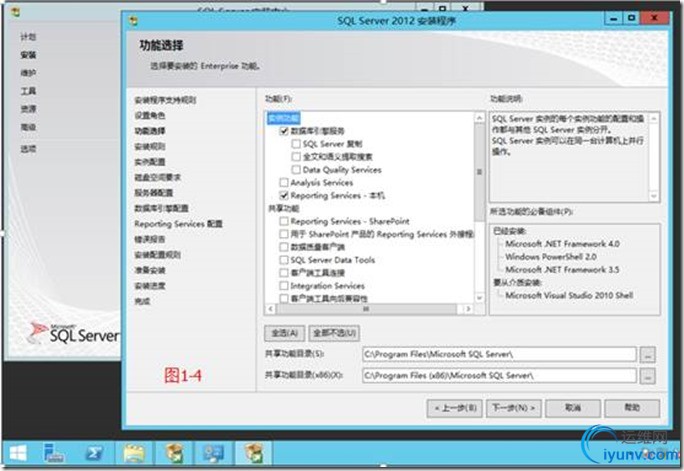Image resolution: width=684 pixels, height=471 pixels.
Task: Enable Analysis Services checkbox
Action: click(284, 182)
